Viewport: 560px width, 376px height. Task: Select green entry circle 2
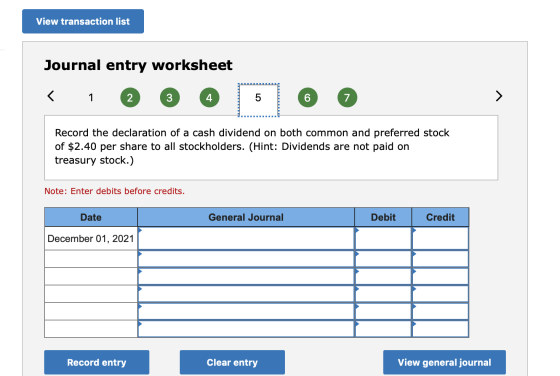[130, 97]
